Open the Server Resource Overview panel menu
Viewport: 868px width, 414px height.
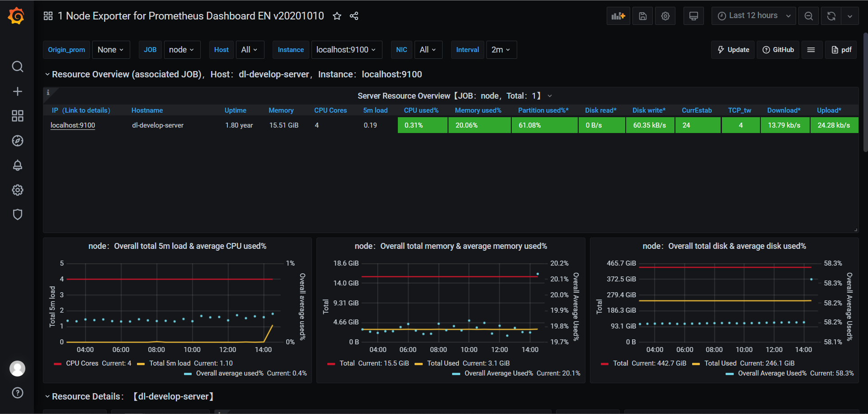pos(550,95)
